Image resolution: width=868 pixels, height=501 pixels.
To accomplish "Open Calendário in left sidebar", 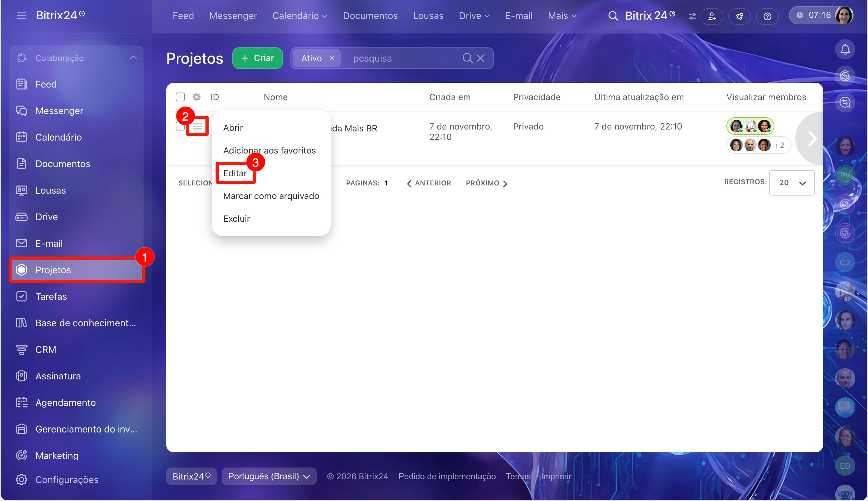I will pyautogui.click(x=76, y=137).
